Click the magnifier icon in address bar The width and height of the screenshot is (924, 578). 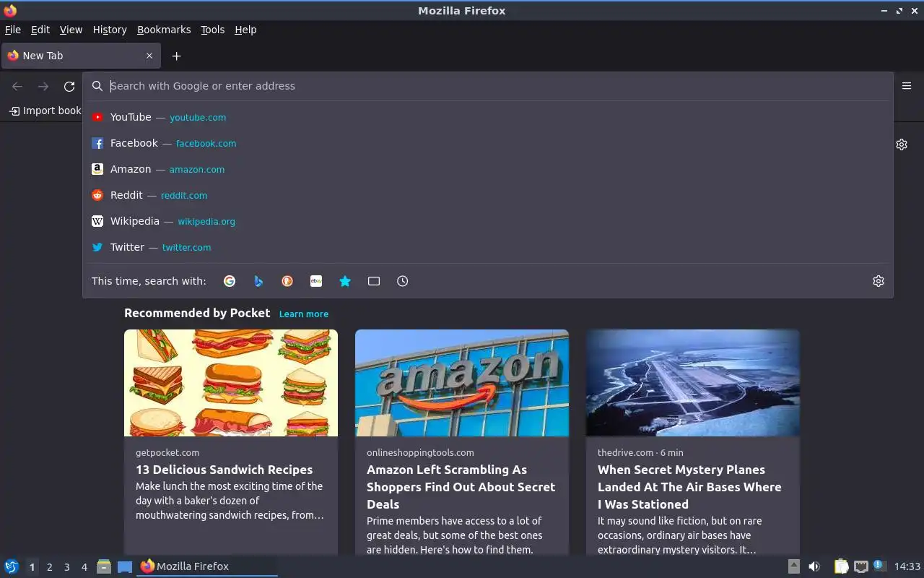pos(97,86)
